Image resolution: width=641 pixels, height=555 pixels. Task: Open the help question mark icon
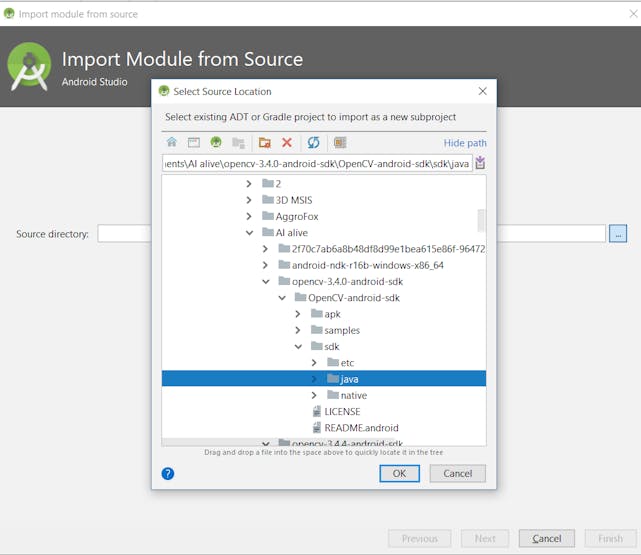click(168, 473)
